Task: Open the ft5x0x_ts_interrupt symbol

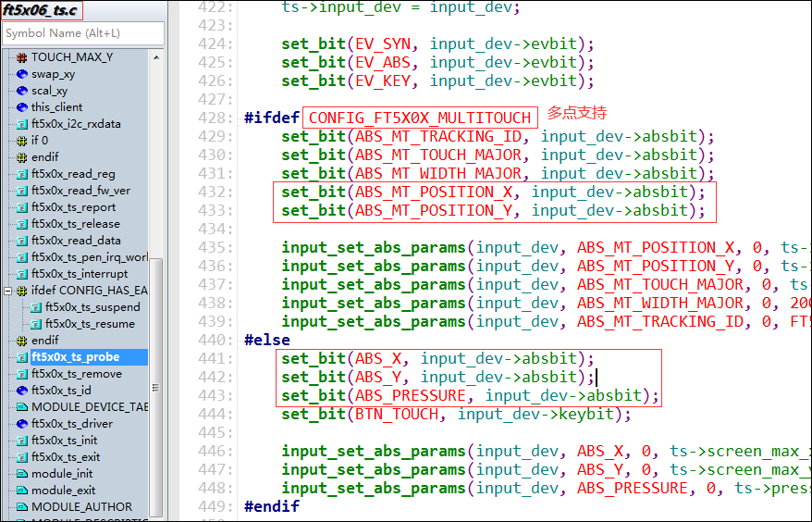Action: pyautogui.click(x=80, y=274)
